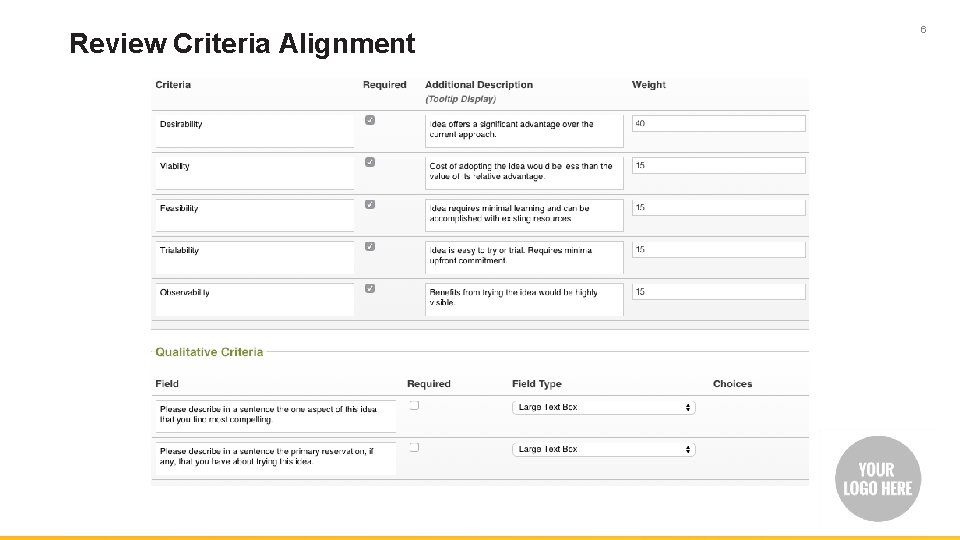
Task: Focus the Trialability weight field
Action: click(x=718, y=249)
